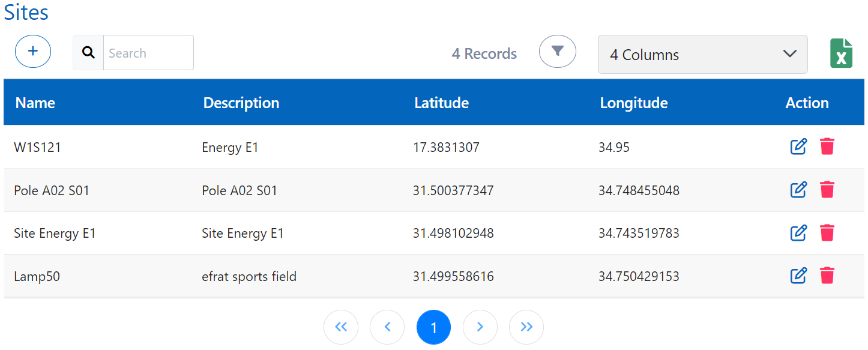
Task: Edit the Lamp50 site row
Action: click(x=798, y=276)
